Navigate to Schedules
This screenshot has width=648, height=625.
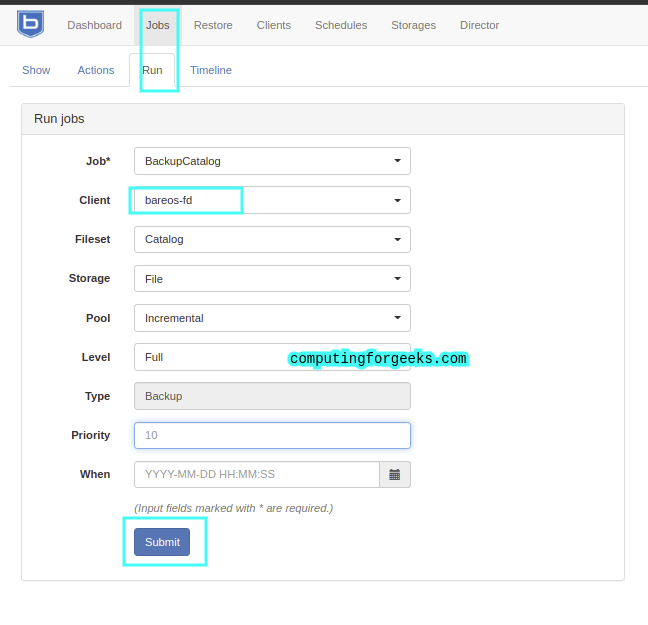[341, 25]
